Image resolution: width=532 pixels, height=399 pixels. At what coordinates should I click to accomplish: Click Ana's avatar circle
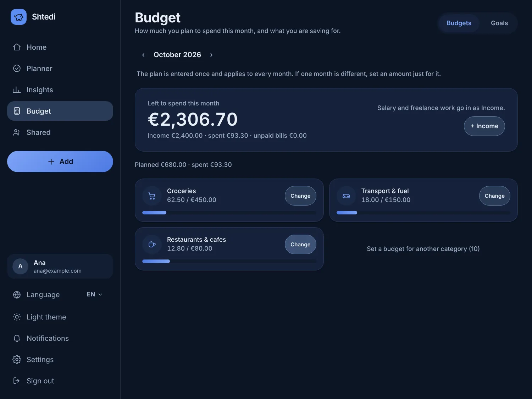(x=20, y=266)
